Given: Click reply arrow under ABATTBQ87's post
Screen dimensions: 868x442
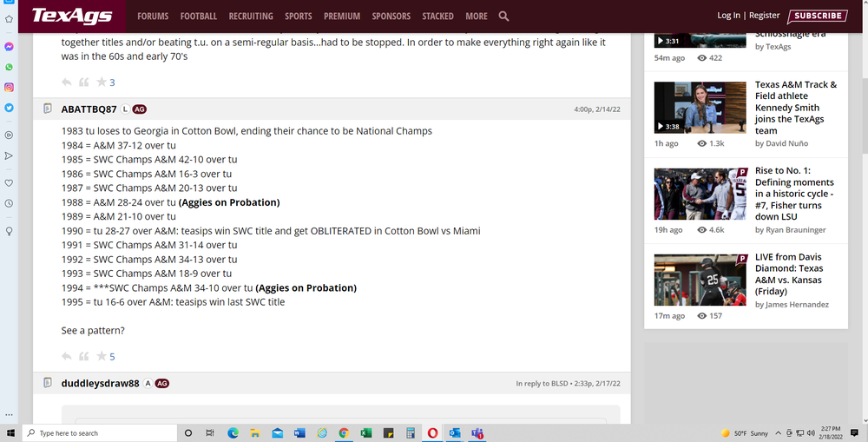Looking at the screenshot, I should tap(67, 356).
